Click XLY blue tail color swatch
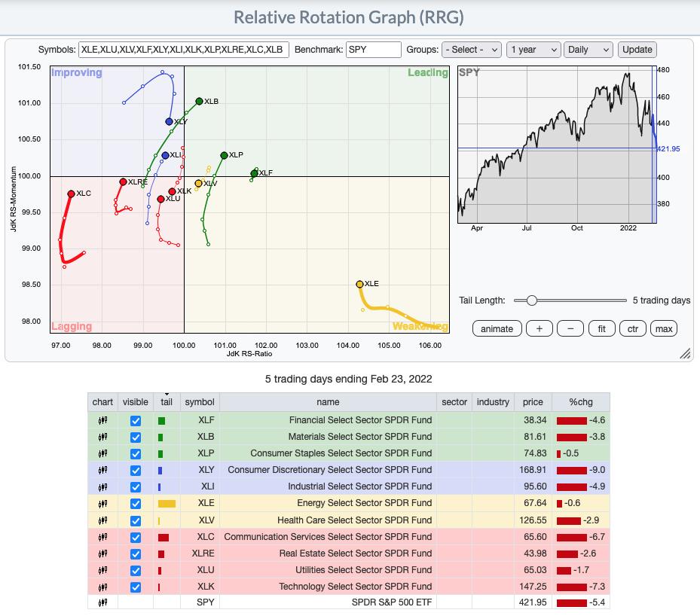The height and width of the screenshot is (616, 700). click(160, 470)
